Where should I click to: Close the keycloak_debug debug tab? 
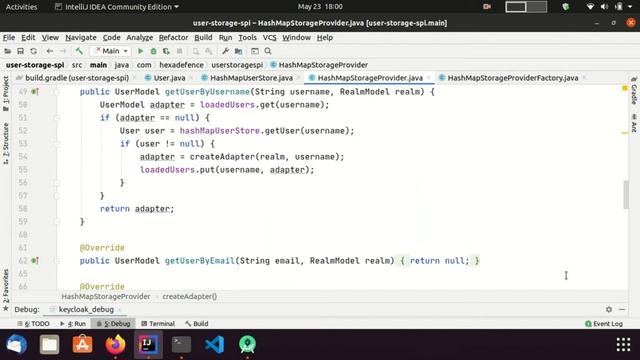pyautogui.click(x=120, y=310)
